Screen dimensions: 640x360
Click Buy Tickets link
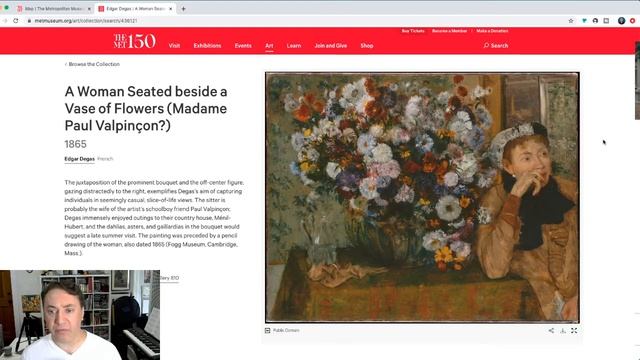coord(413,31)
